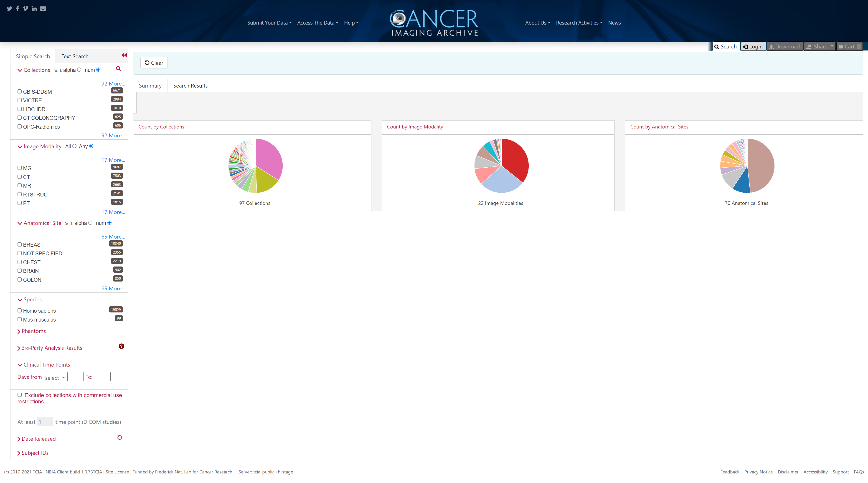Image resolution: width=868 pixels, height=483 pixels.
Task: Open the Privacy Notice footer link
Action: tap(758, 472)
